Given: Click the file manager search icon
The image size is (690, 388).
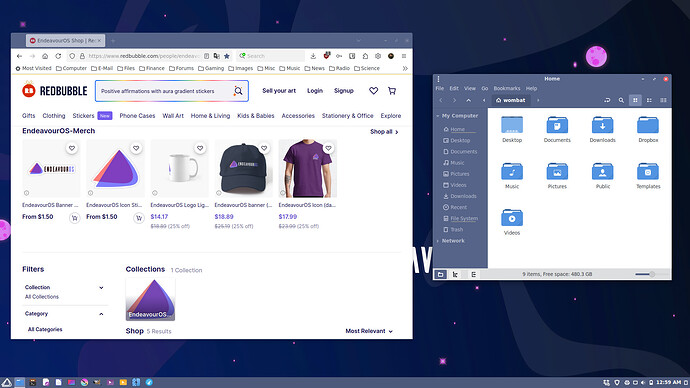Looking at the screenshot, I should pyautogui.click(x=621, y=100).
